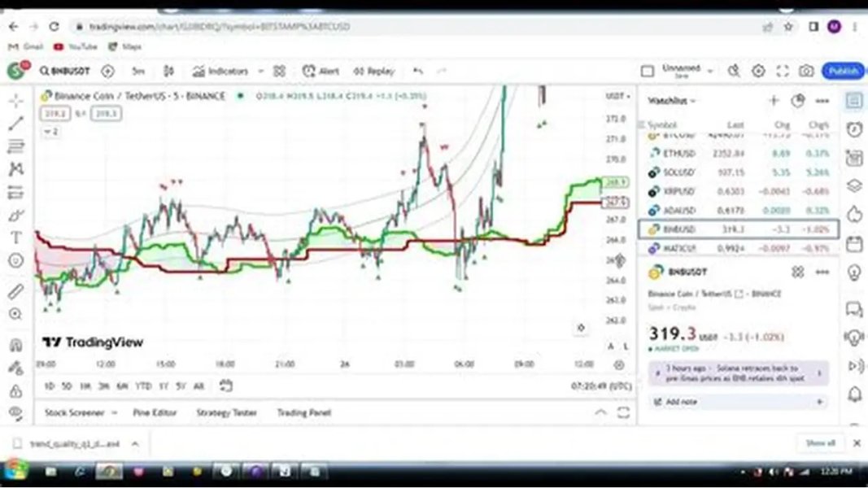Click the compare or add symbol plus icon
This screenshot has height=488, width=868.
(x=108, y=71)
